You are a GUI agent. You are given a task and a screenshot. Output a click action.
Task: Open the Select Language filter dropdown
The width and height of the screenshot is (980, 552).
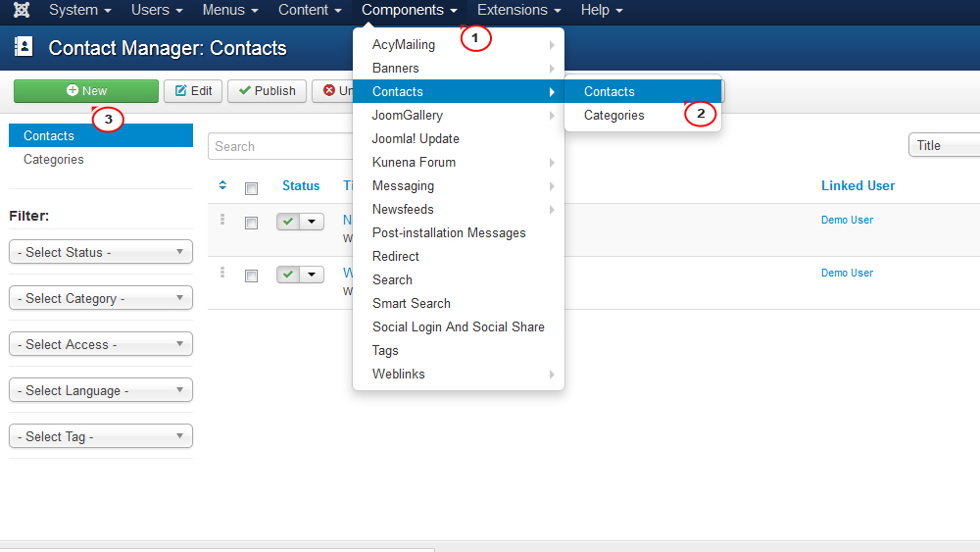click(x=101, y=390)
